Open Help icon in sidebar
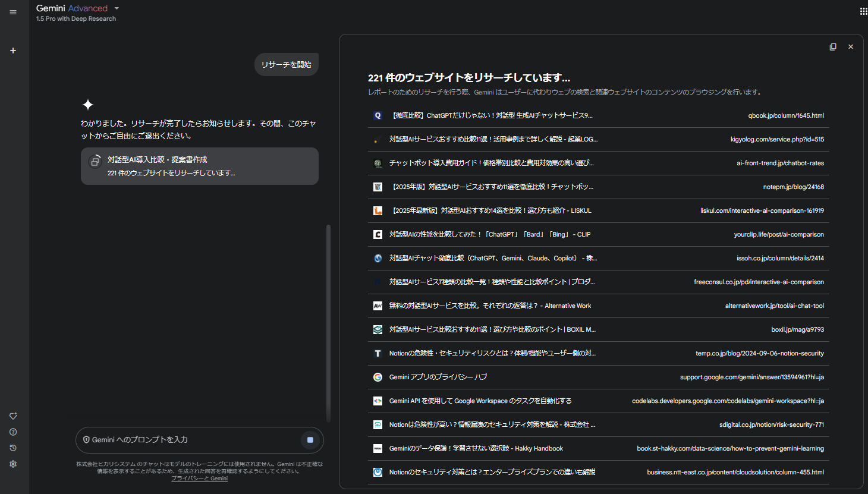The height and width of the screenshot is (494, 868). [13, 432]
